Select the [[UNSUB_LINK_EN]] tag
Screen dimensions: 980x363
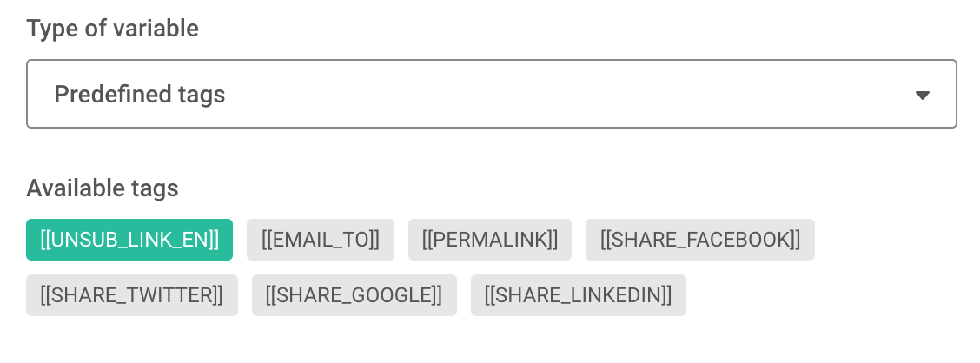click(x=129, y=240)
